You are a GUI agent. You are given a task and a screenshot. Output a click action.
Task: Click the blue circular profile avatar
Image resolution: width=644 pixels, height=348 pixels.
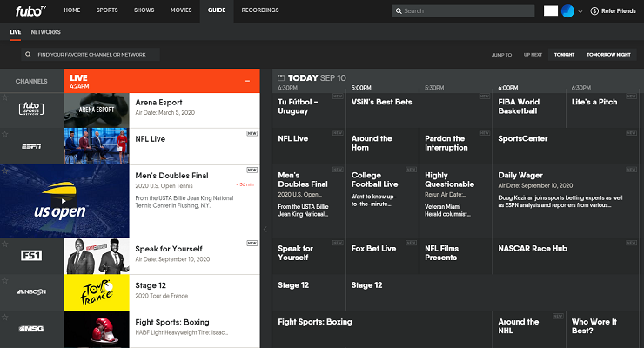point(567,11)
